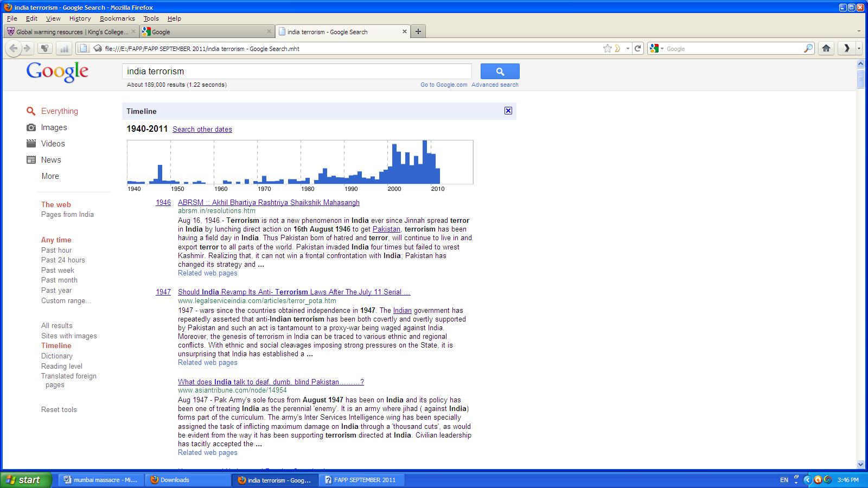
Task: Go back using the browser Back arrow
Action: pyautogui.click(x=14, y=48)
